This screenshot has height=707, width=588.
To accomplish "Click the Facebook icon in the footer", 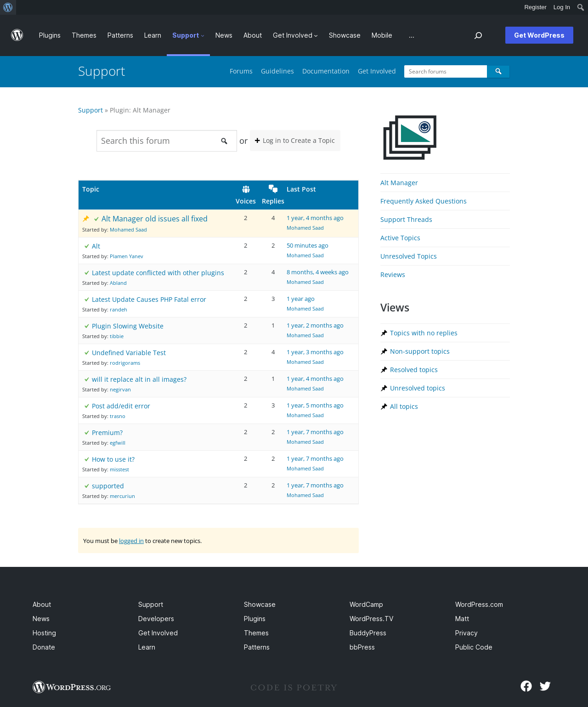I will (526, 686).
